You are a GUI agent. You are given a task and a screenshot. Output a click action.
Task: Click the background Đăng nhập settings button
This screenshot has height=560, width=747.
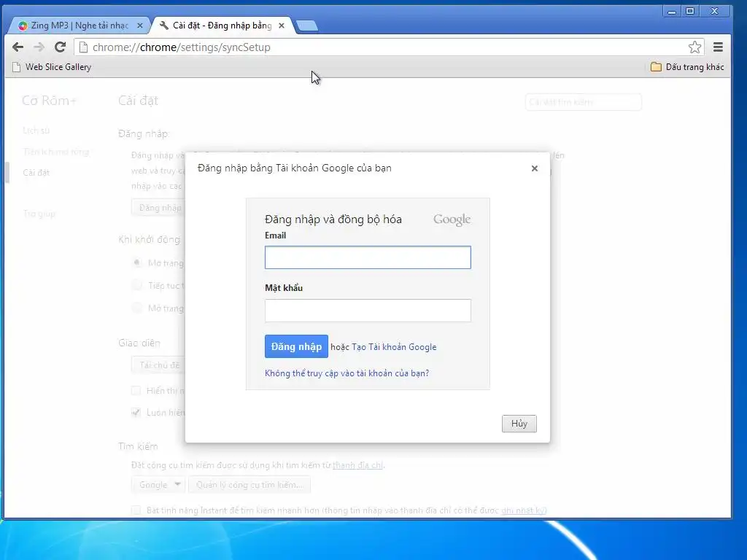coord(158,208)
